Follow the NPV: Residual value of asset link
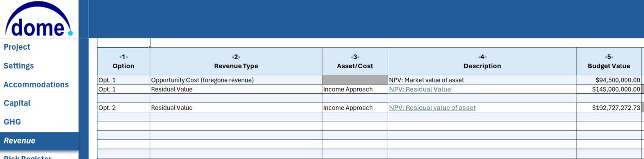The width and height of the screenshot is (644, 159). pos(432,108)
